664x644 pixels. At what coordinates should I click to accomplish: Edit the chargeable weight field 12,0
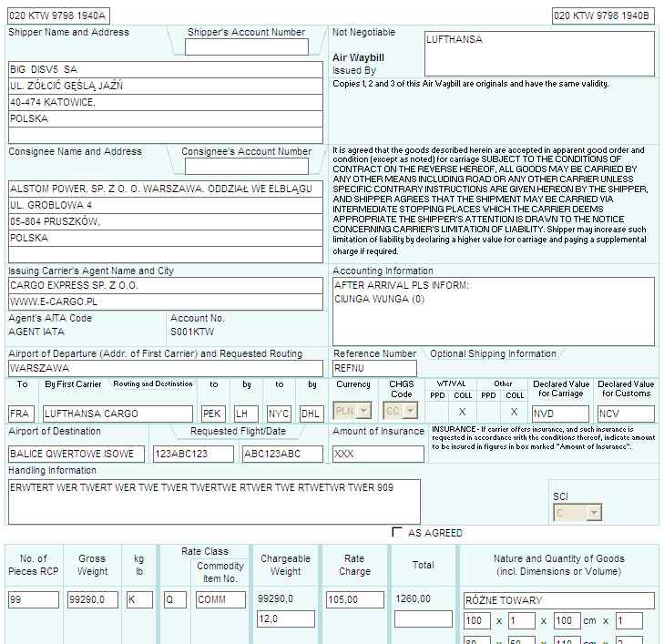point(286,619)
